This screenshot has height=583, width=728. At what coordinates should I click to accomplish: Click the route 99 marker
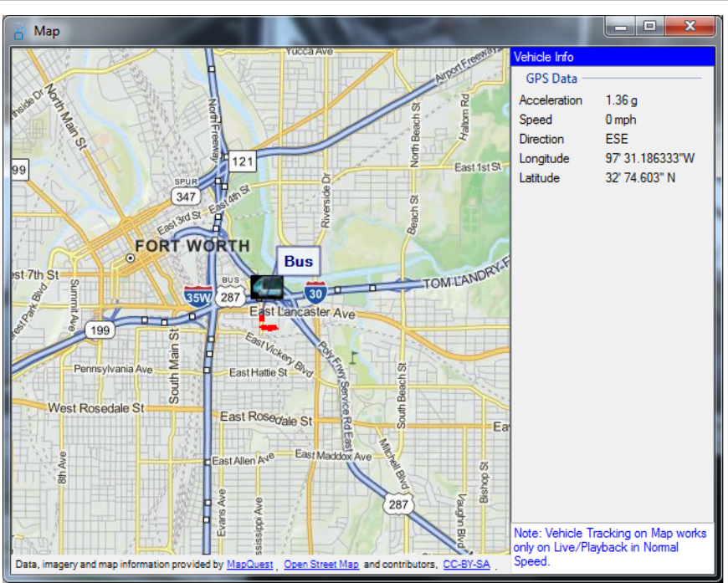(x=19, y=170)
